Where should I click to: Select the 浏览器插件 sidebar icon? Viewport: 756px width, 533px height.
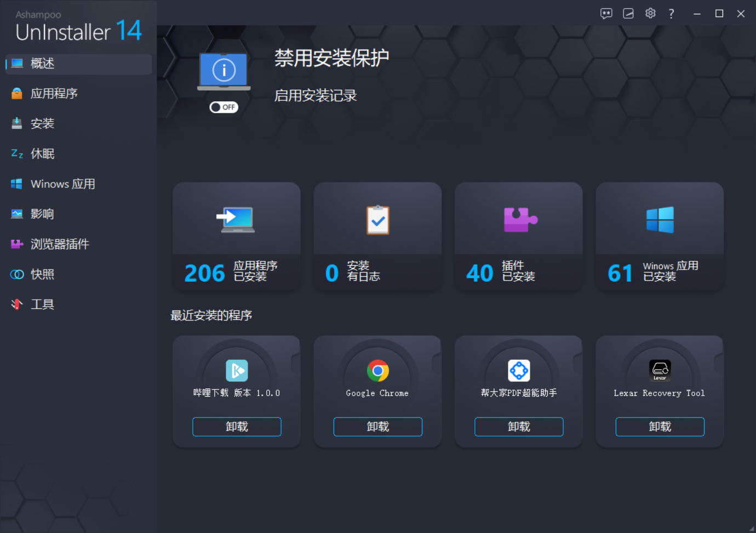coord(17,244)
